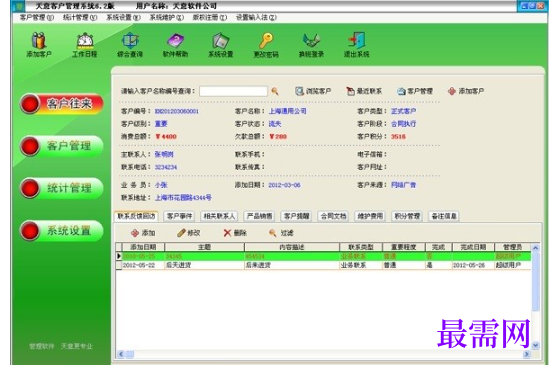This screenshot has width=549, height=365.
Task: Click the address link 上海市花园路4344号
Action: [183, 198]
